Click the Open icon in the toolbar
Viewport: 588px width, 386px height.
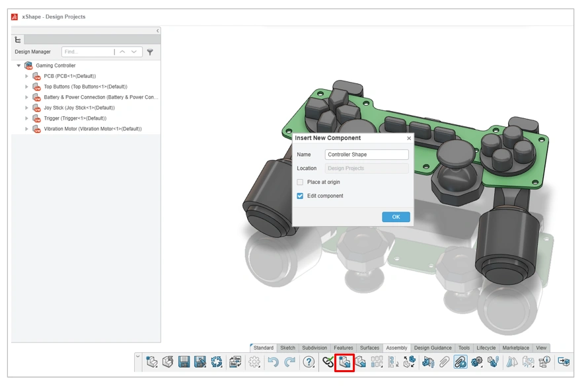tap(168, 362)
